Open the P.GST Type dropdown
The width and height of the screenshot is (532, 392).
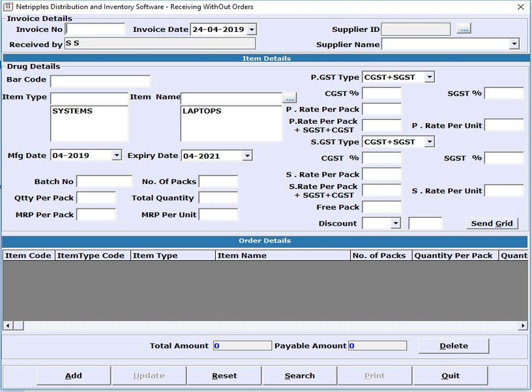(x=430, y=77)
